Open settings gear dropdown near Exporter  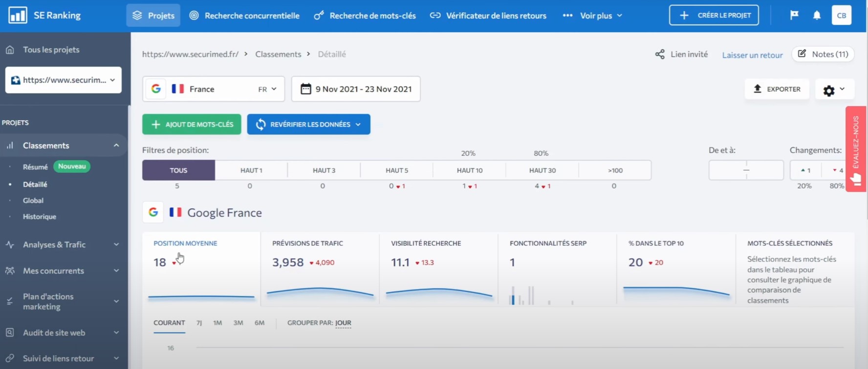(834, 89)
